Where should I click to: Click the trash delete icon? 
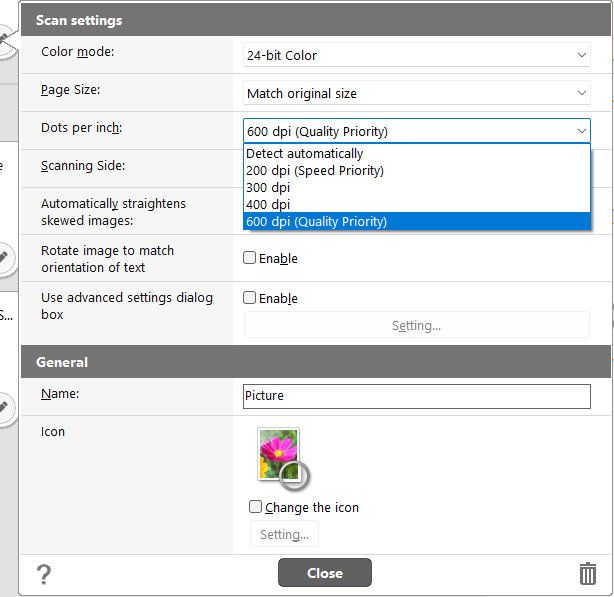pyautogui.click(x=587, y=573)
